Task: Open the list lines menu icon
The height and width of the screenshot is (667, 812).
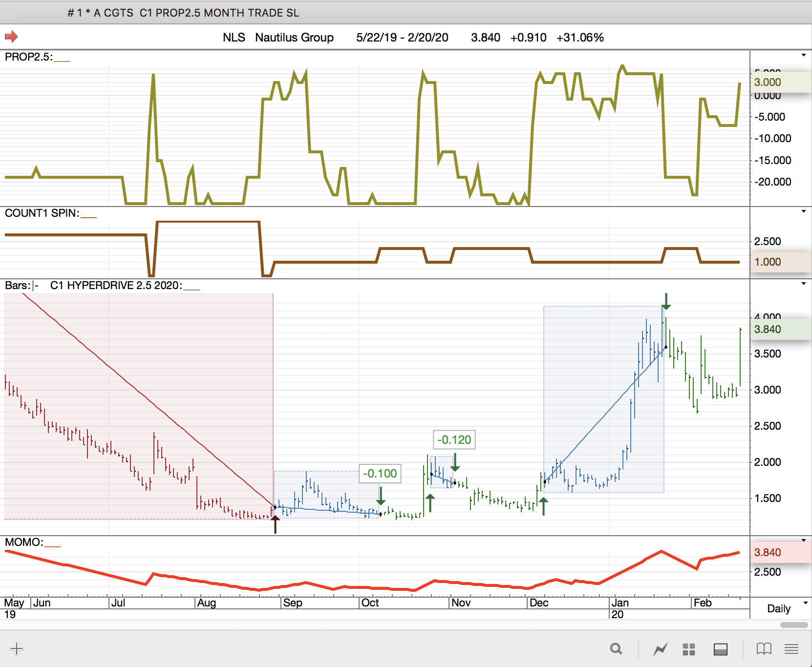Action: point(791,649)
